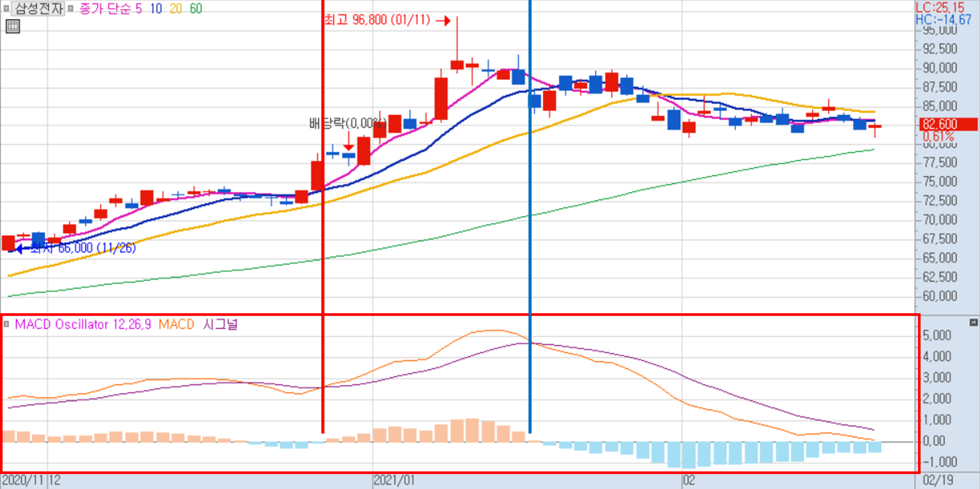The width and height of the screenshot is (980, 489).
Task: Click the orange MACD legend label
Action: click(176, 324)
